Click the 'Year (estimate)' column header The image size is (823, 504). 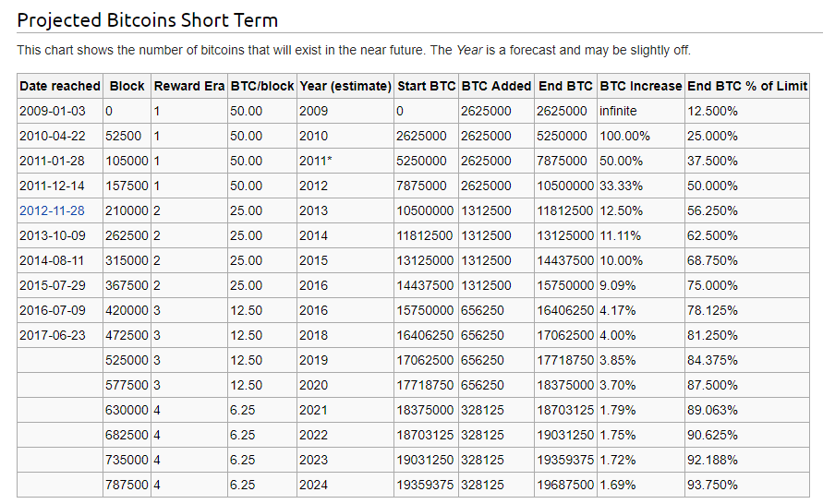pos(345,86)
